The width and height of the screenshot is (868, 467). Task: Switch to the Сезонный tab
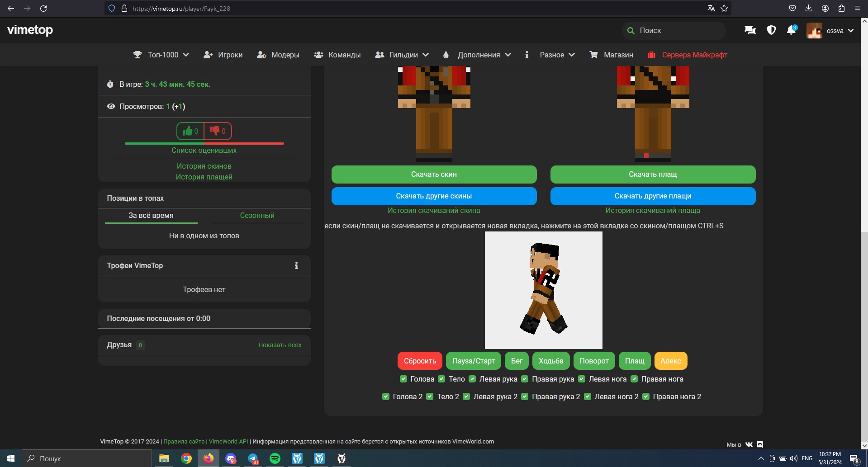point(257,216)
